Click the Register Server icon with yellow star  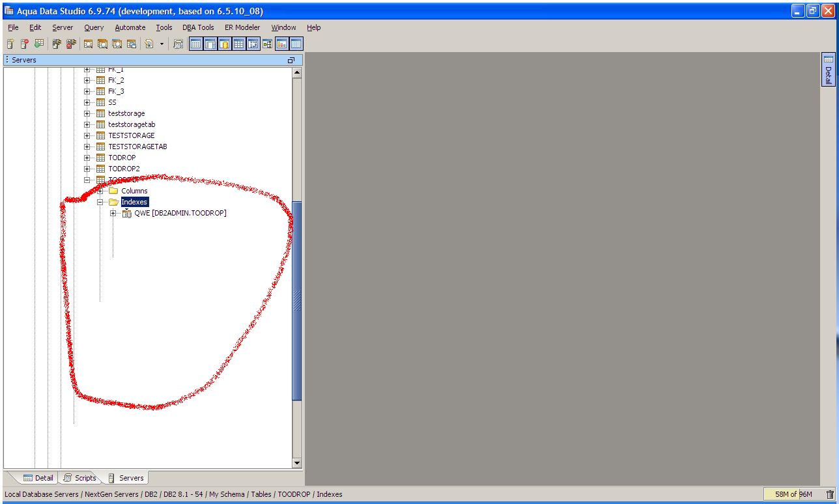pyautogui.click(x=10, y=44)
